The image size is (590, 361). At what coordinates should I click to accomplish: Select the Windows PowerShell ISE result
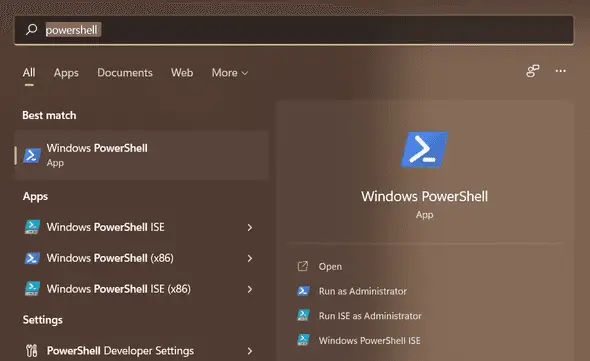point(141,227)
